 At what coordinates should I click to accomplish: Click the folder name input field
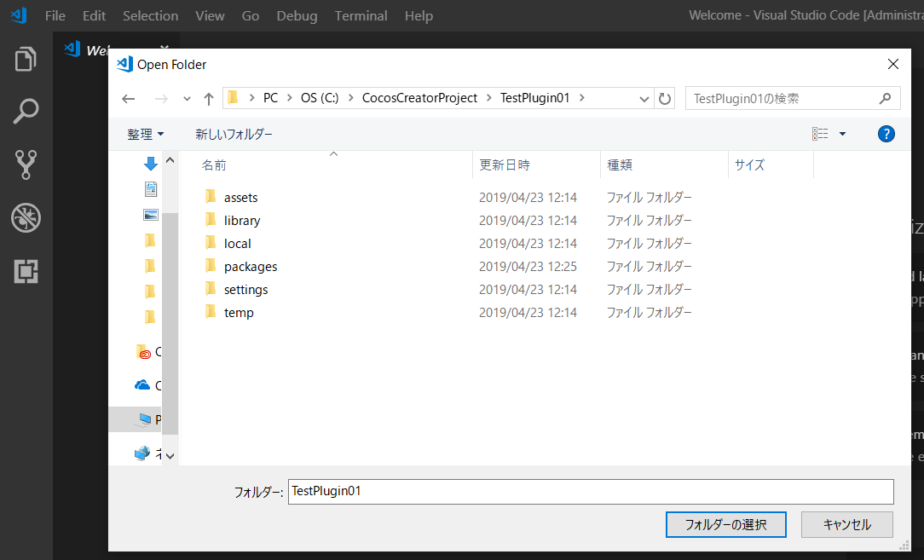[591, 492]
